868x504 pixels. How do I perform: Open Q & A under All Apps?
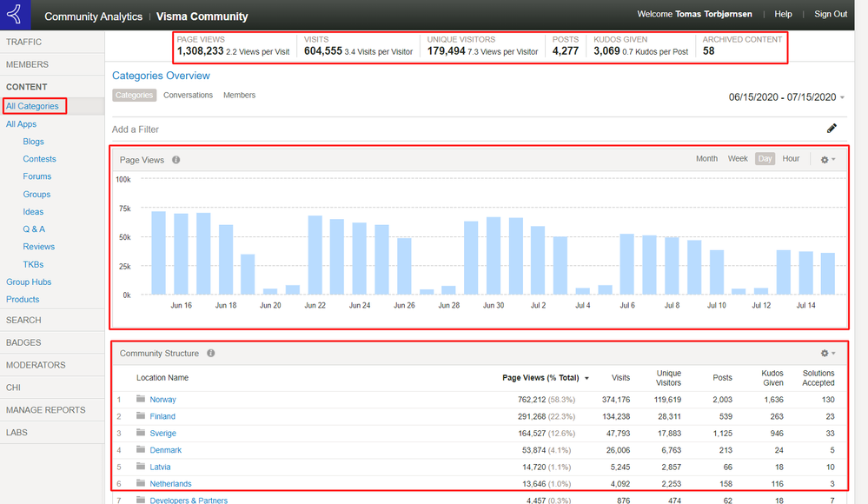pos(34,229)
